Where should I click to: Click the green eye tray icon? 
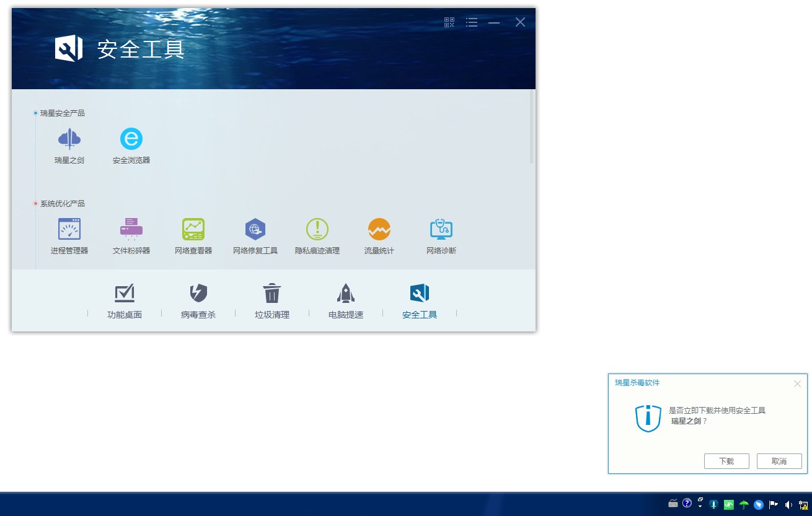[729, 505]
